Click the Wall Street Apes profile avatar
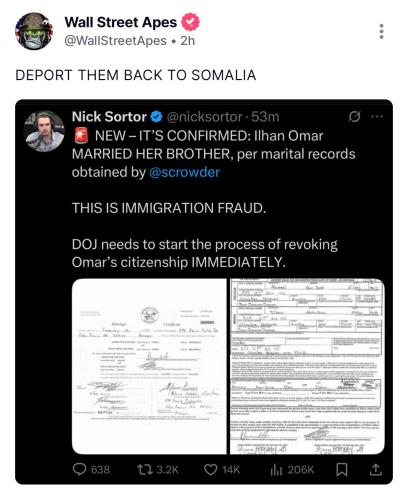 point(34,31)
